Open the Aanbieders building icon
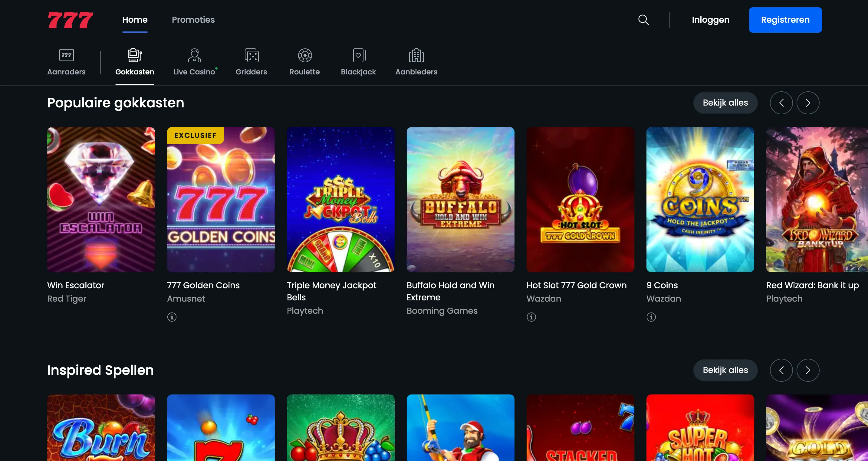868x461 pixels. pyautogui.click(x=416, y=55)
